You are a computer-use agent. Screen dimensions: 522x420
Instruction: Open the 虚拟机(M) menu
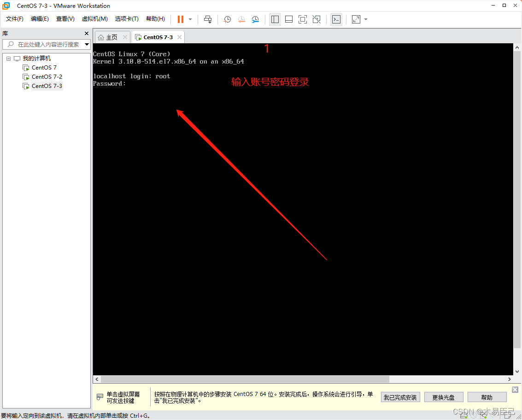coord(95,19)
